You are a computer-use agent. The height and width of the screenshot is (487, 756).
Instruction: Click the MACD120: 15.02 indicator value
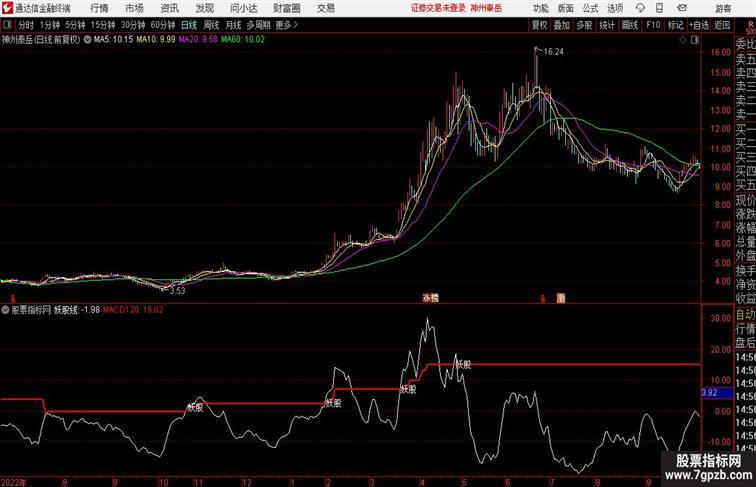(x=133, y=310)
